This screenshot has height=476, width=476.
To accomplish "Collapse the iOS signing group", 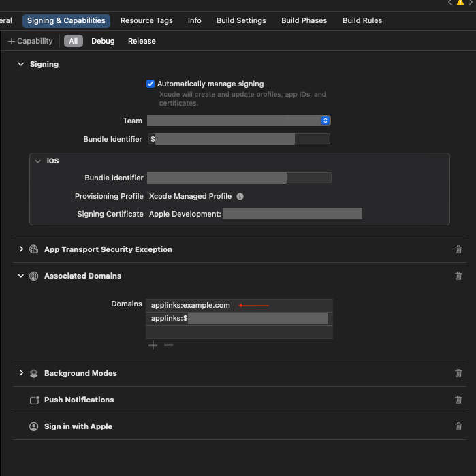I will 38,161.
